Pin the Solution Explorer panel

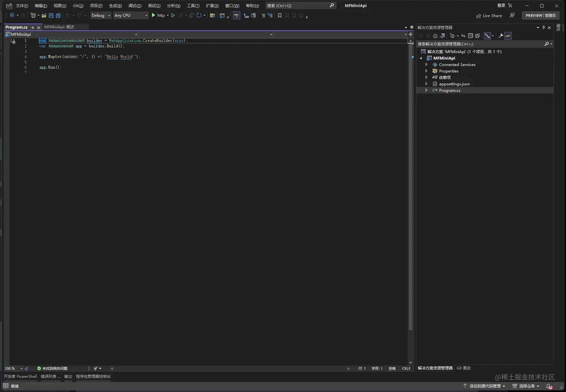pyautogui.click(x=544, y=27)
